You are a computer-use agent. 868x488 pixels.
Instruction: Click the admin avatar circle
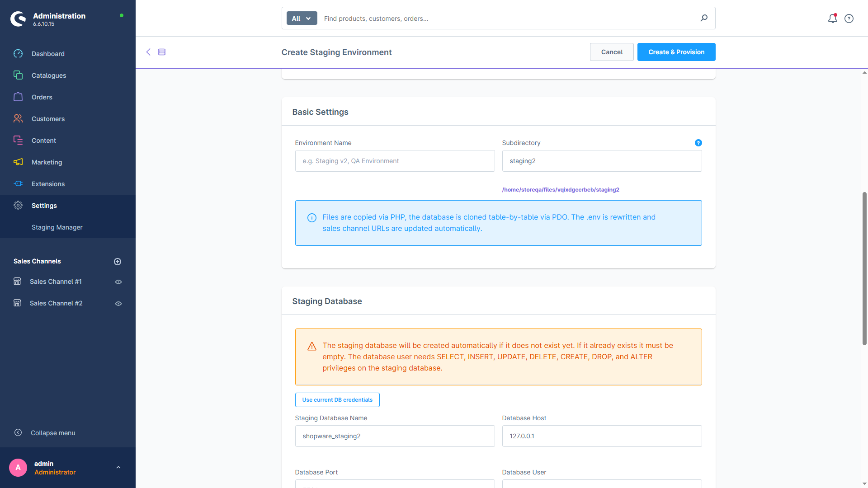point(18,468)
